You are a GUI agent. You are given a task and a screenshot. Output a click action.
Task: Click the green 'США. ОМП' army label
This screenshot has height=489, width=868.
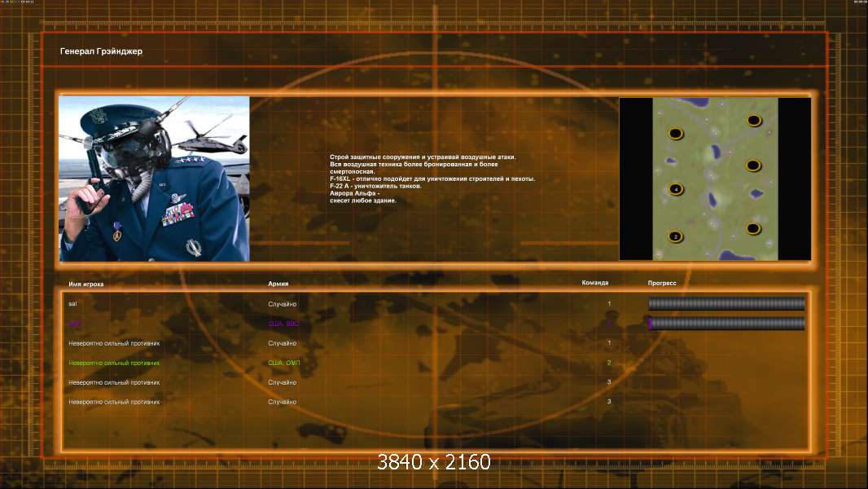coord(284,363)
